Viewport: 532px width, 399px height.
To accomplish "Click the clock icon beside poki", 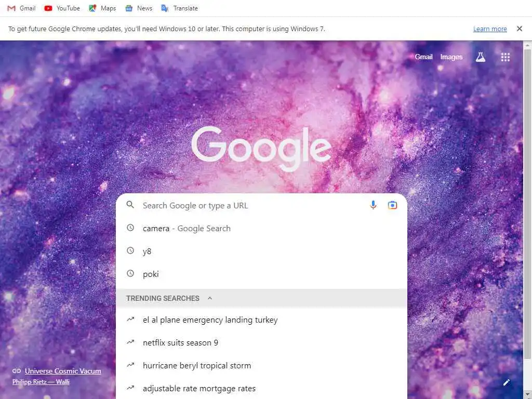I will 130,273.
